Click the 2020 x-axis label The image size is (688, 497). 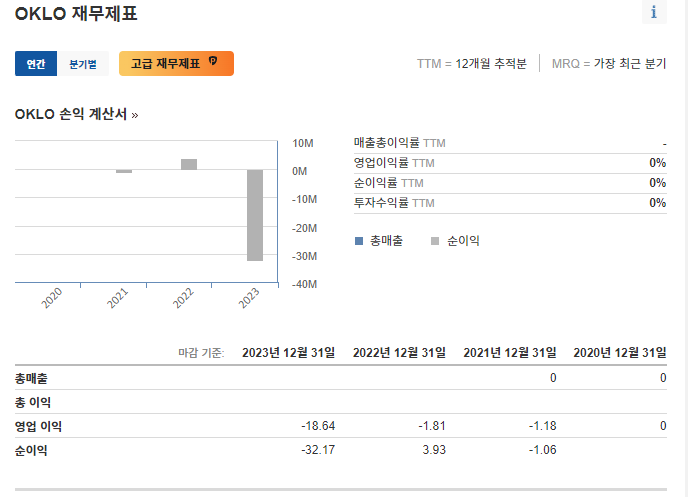(x=52, y=298)
